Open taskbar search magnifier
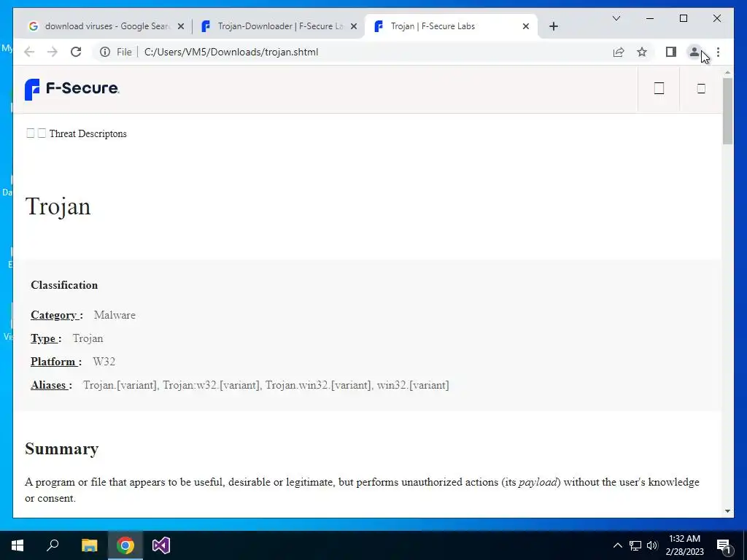 click(53, 545)
